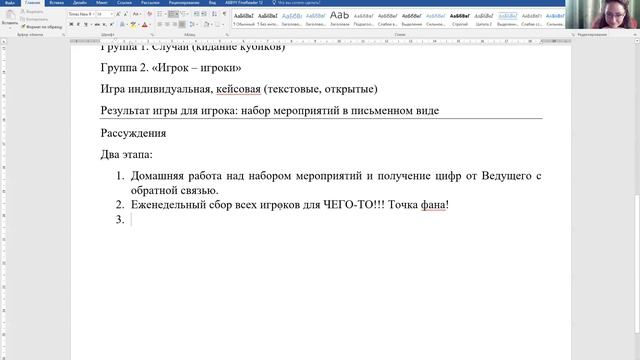Click the multilevel list icon
Image resolution: width=640 pixels, height=360 pixels.
184,14
